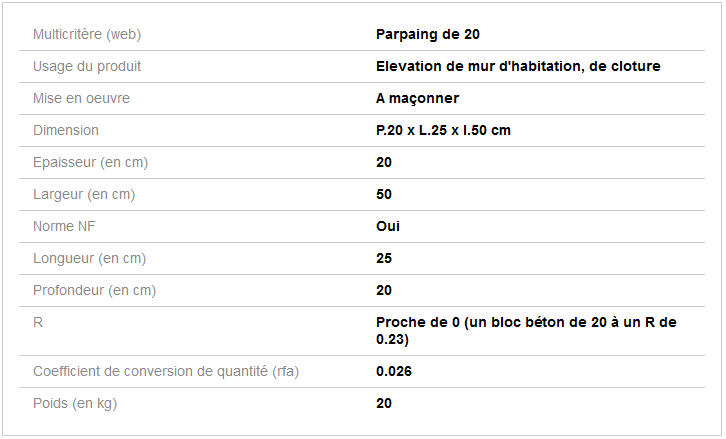
Task: Select the Largeur value '50'
Action: [384, 194]
